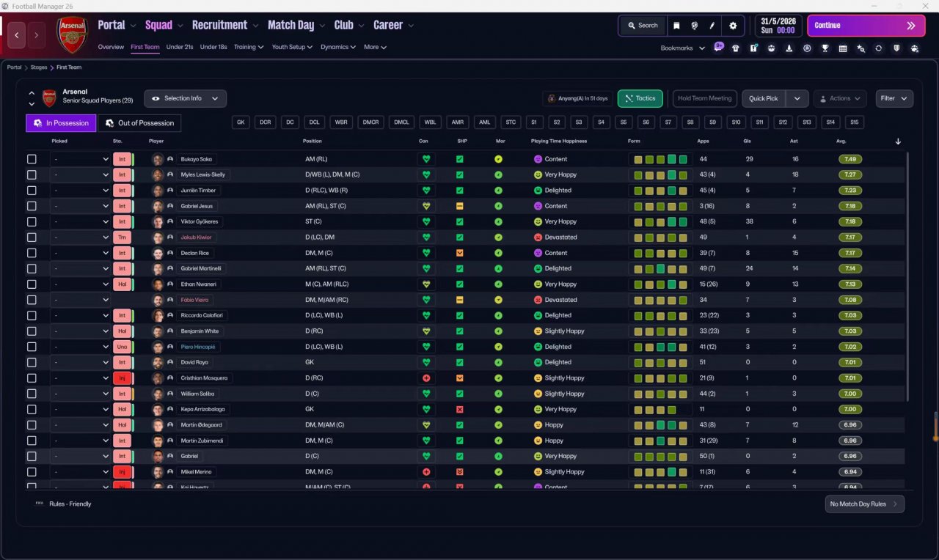Expand the Quick Pick arrow dropdown
Screen dimensions: 939x560
coord(797,98)
